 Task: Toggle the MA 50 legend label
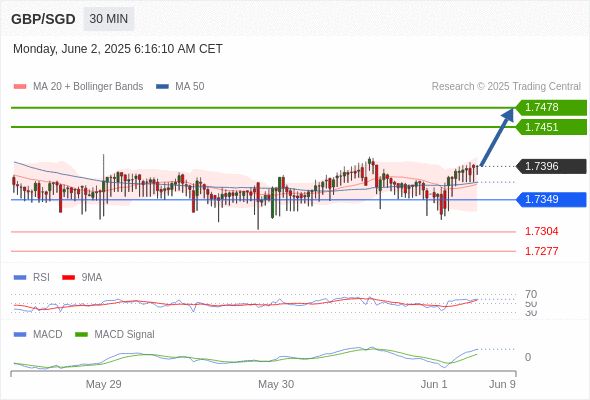[190, 87]
